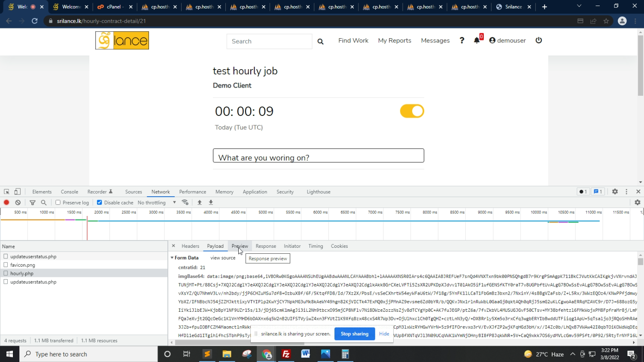Click the power logout icon

[539, 40]
